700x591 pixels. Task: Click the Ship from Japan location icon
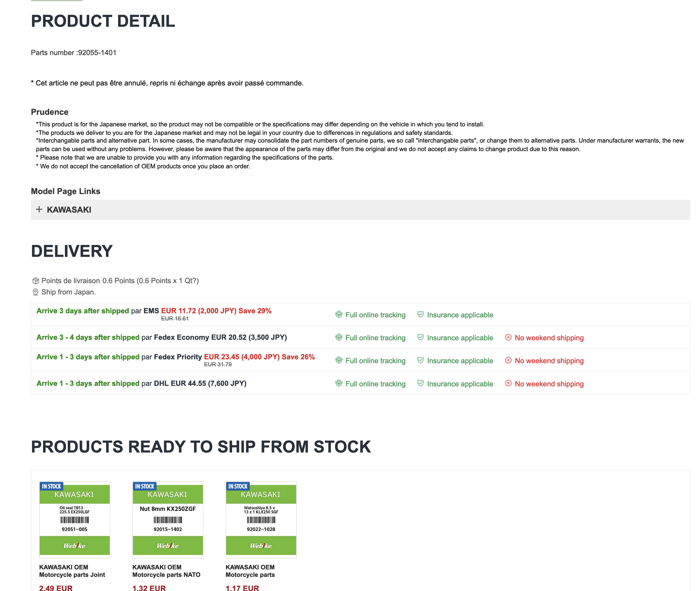pos(36,292)
